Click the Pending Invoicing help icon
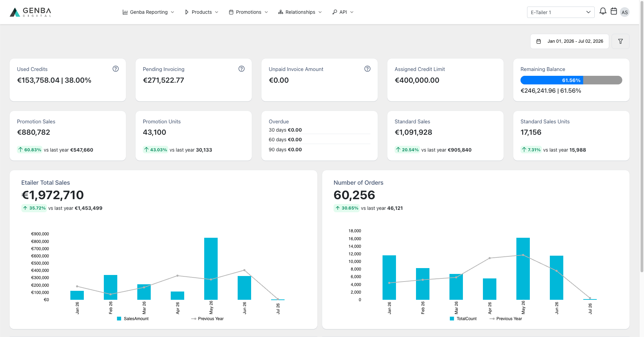 coord(241,69)
